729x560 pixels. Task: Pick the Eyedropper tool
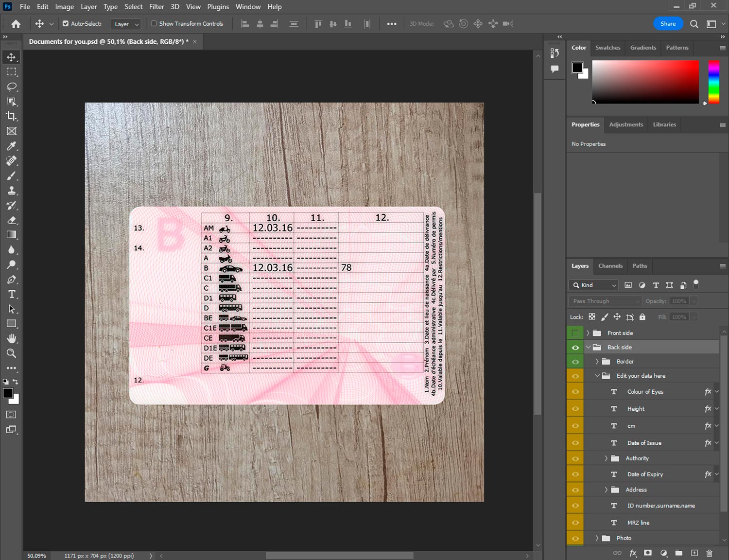pyautogui.click(x=11, y=146)
